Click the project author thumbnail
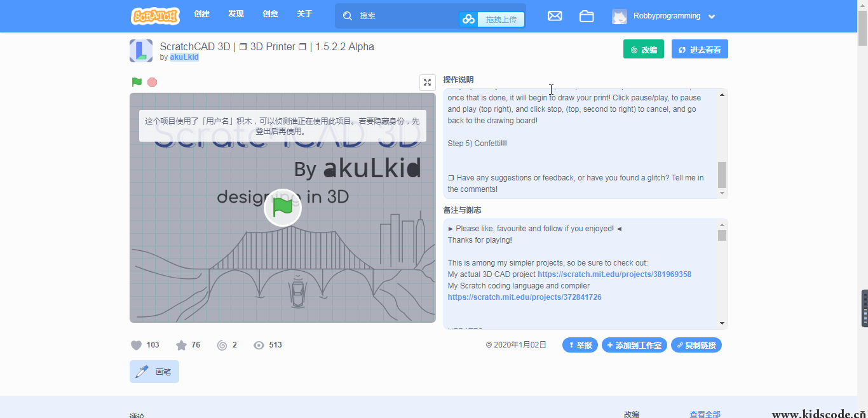Image resolution: width=868 pixels, height=418 pixels. coord(141,51)
